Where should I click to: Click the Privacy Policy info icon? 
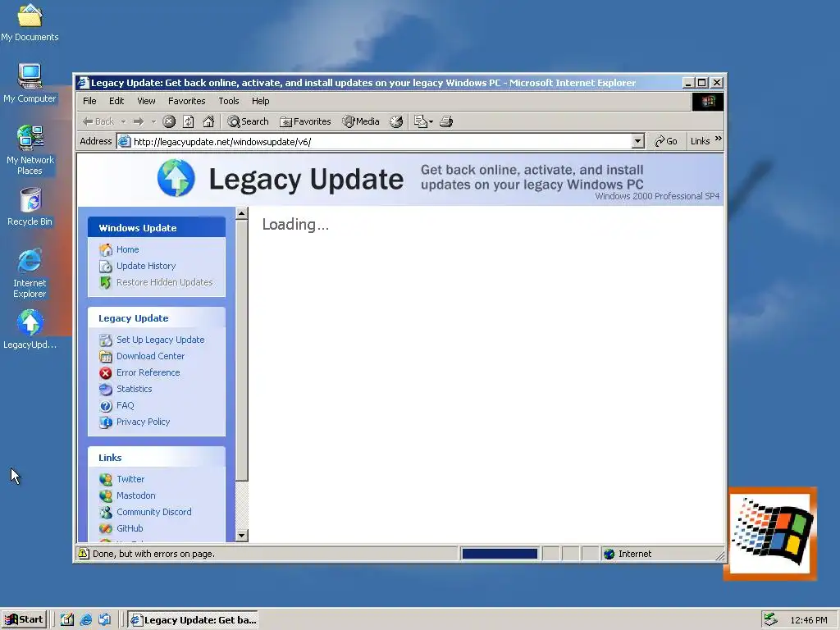pos(106,422)
